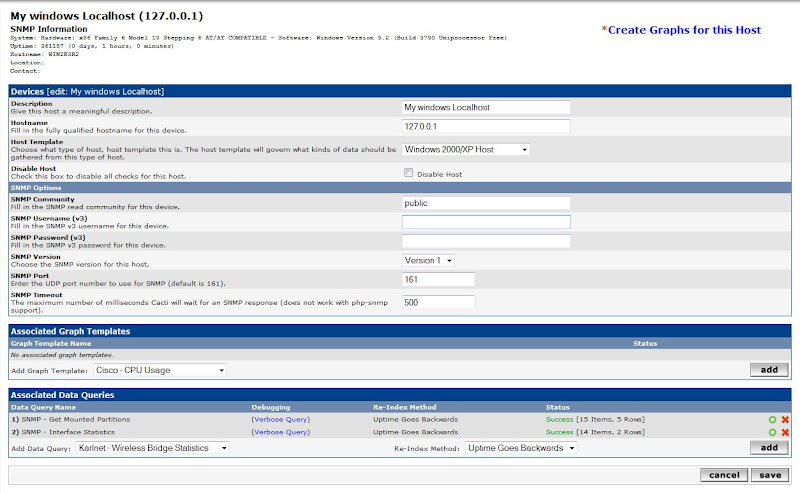Viewport: 800px width, 493px height.
Task: Focus the Description text field
Action: (x=486, y=107)
